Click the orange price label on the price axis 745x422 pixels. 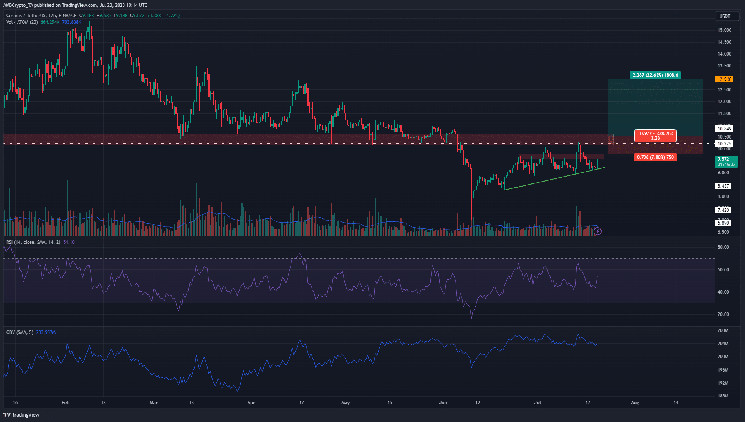point(724,79)
